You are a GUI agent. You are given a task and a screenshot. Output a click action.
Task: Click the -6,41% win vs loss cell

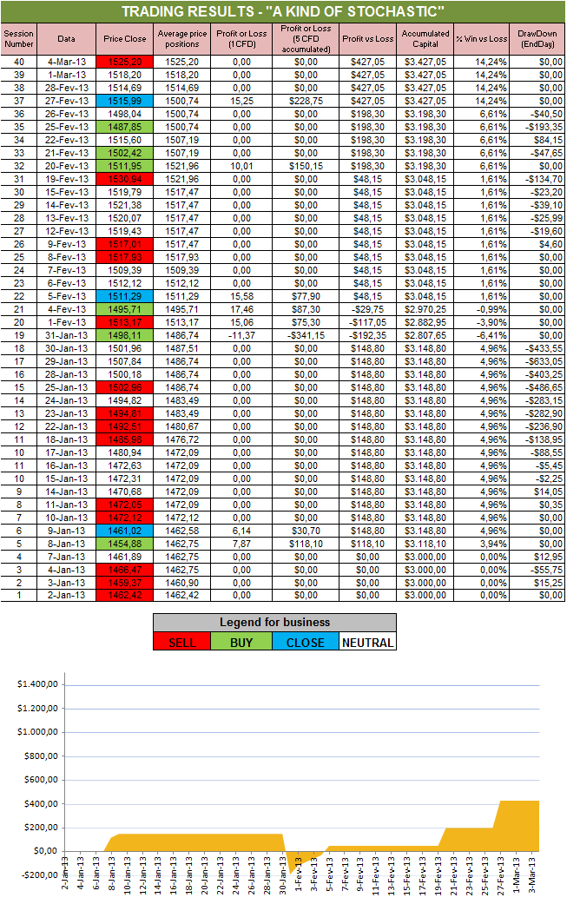tap(482, 335)
